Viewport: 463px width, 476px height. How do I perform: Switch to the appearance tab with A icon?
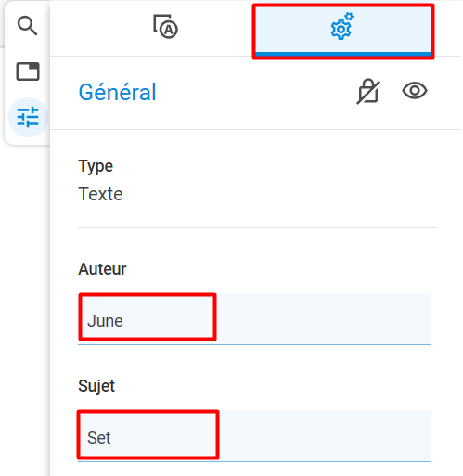[165, 27]
